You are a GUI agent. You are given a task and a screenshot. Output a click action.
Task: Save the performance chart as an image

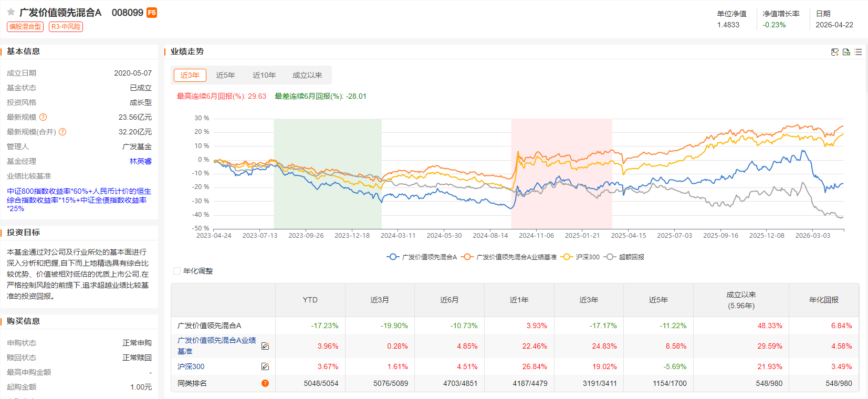(x=834, y=52)
